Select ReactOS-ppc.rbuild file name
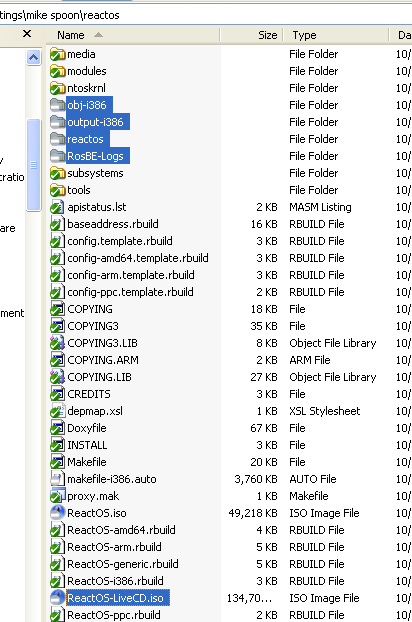This screenshot has width=412, height=622. point(114,615)
